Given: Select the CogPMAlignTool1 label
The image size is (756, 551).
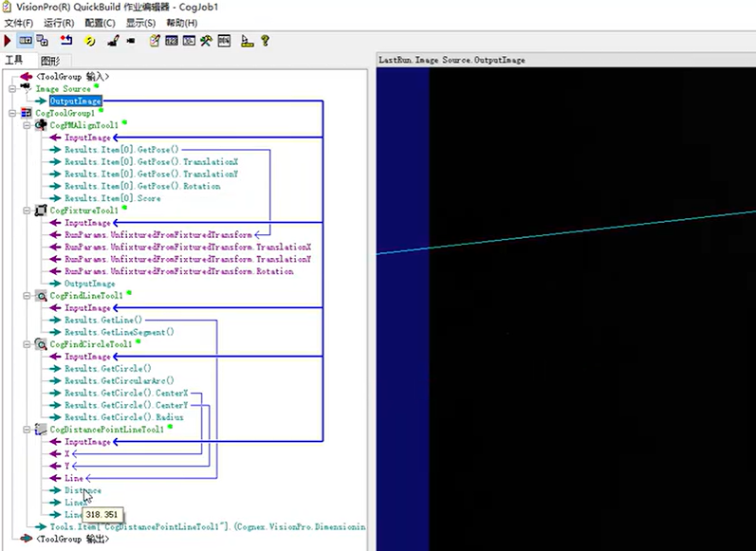Looking at the screenshot, I should [83, 125].
